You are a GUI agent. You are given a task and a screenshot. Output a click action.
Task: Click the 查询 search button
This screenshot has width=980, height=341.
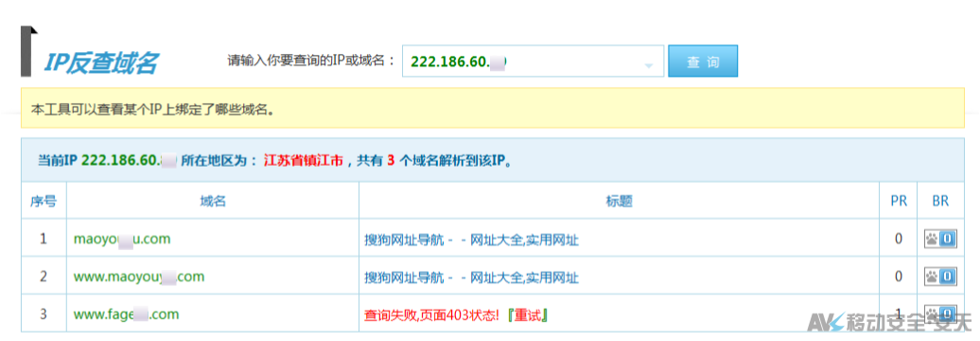coord(703,61)
